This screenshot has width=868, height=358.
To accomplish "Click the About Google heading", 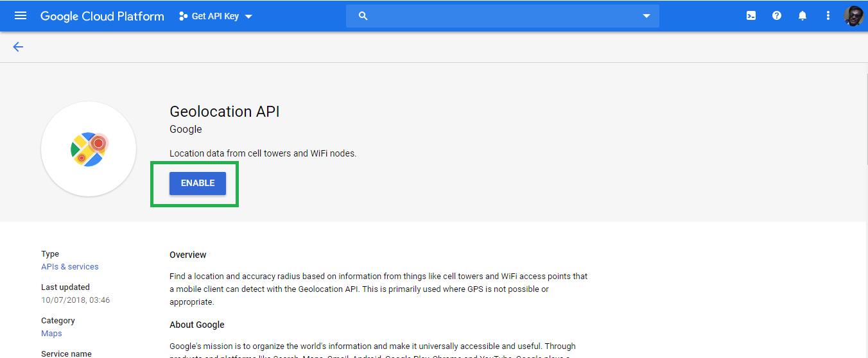I will 197,325.
